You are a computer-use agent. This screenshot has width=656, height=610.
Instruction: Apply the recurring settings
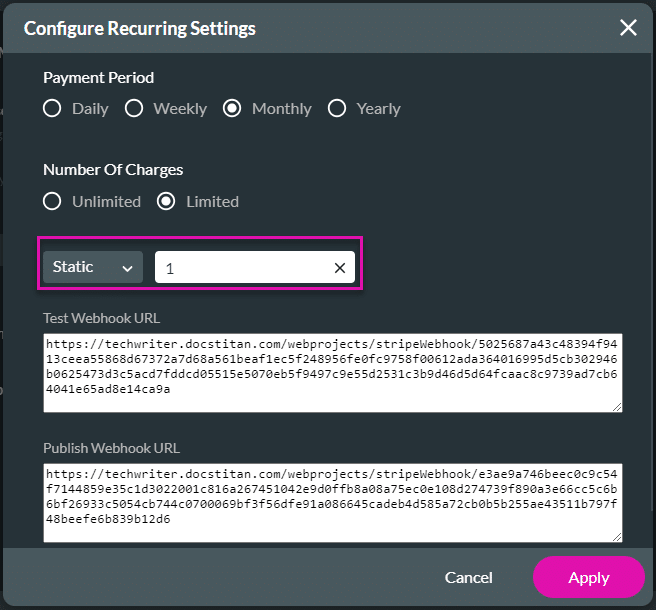click(x=588, y=577)
